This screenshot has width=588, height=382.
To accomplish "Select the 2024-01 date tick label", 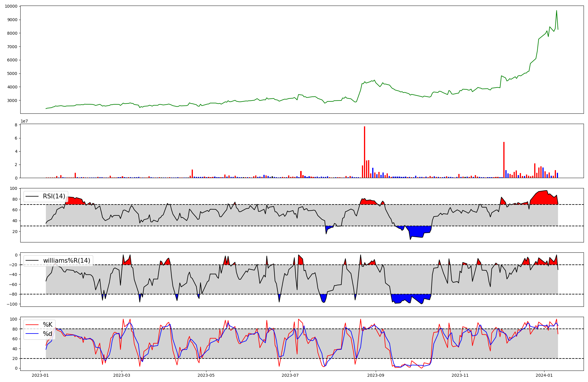I will tap(544, 375).
